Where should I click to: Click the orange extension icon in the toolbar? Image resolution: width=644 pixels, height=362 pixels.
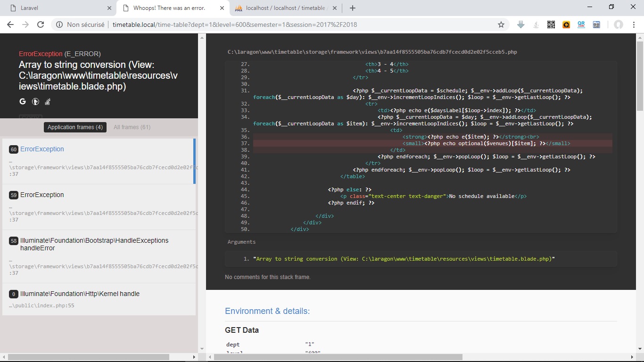pos(566,24)
